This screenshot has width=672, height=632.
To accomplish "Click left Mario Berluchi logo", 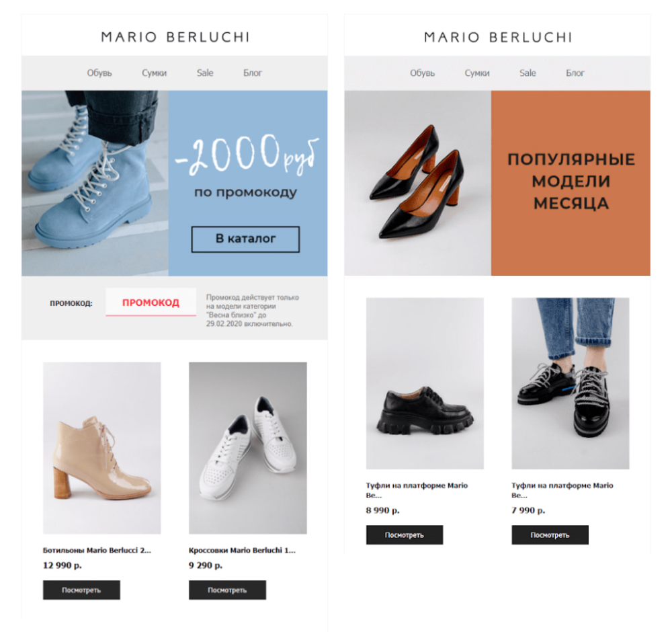I will click(x=175, y=37).
